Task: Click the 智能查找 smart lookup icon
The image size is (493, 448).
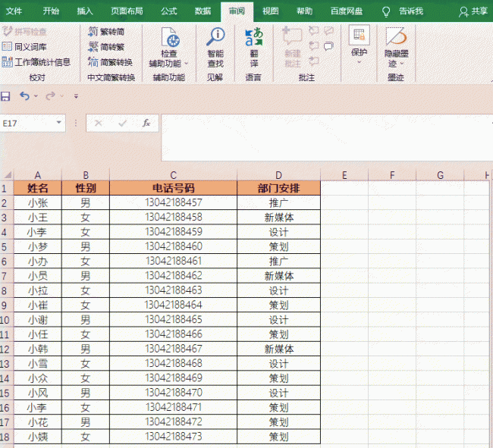Action: click(x=215, y=37)
